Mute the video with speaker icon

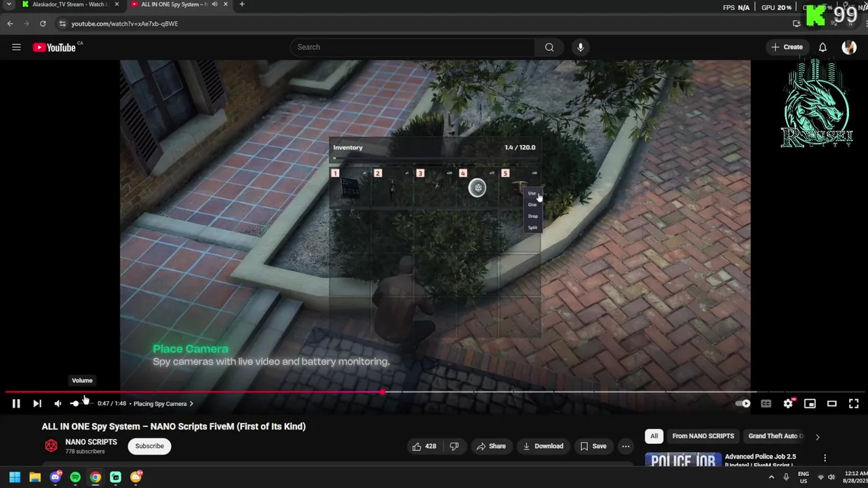tap(58, 403)
